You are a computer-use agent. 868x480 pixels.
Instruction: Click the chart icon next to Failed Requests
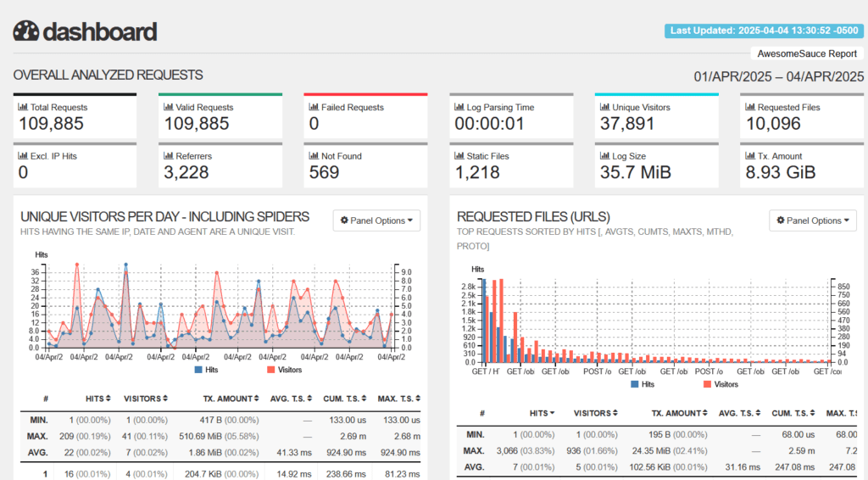(314, 108)
